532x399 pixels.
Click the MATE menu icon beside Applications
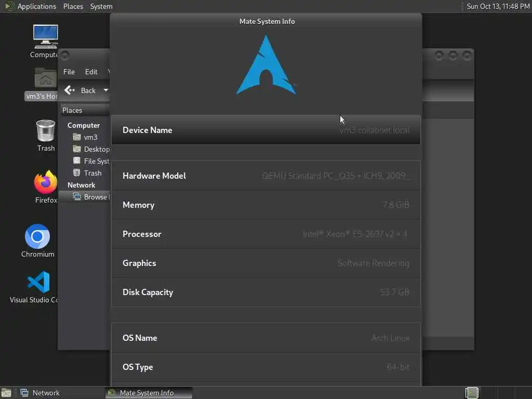(9, 6)
